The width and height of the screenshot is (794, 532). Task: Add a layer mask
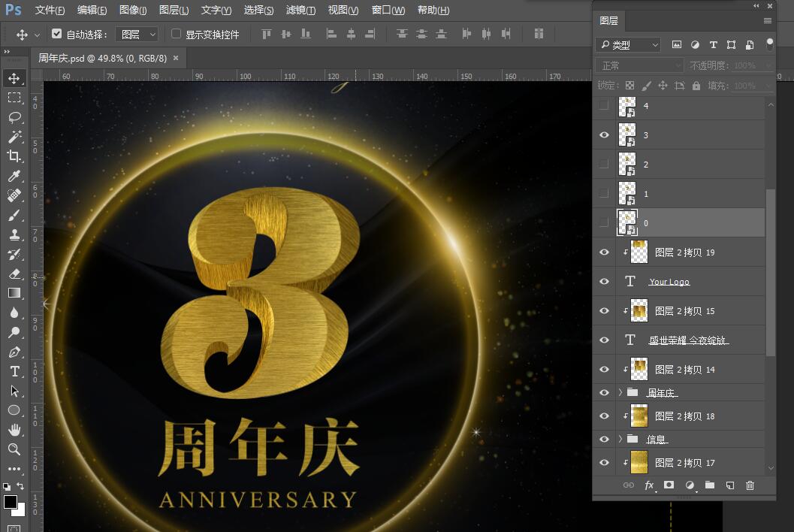click(x=669, y=485)
